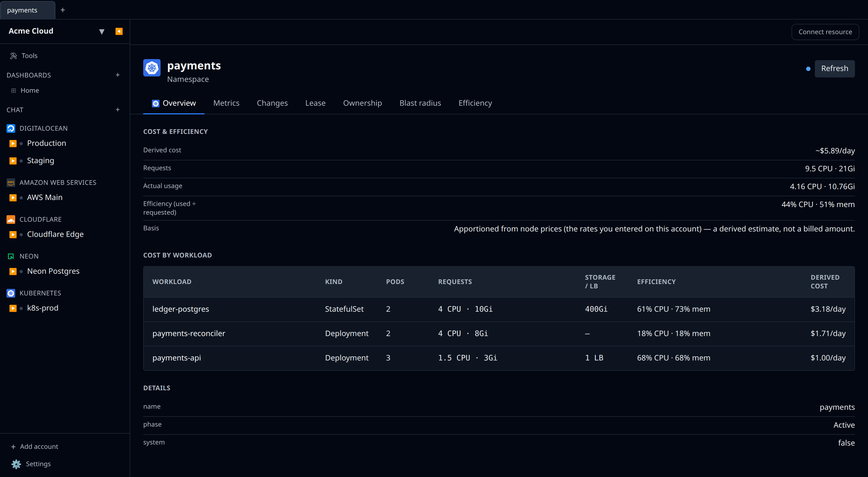Expand the Neon Postgres account arrow
Screen dimensions: 868x477
pyautogui.click(x=13, y=271)
